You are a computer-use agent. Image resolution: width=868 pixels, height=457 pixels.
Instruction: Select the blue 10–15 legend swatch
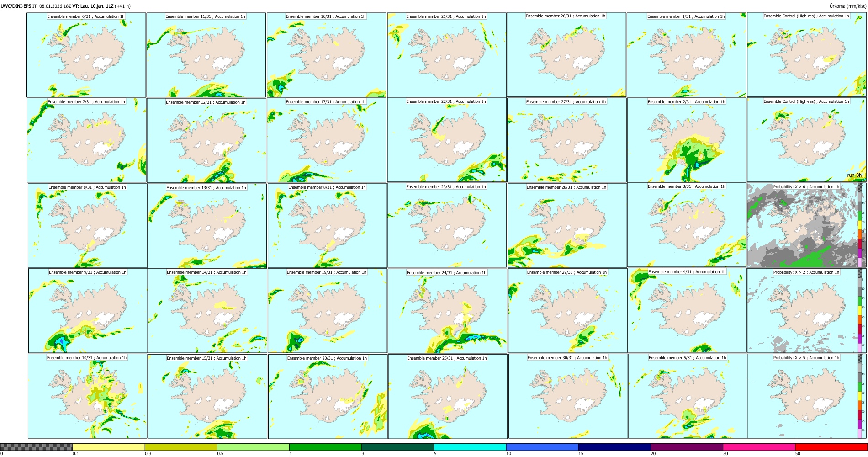tap(542, 447)
